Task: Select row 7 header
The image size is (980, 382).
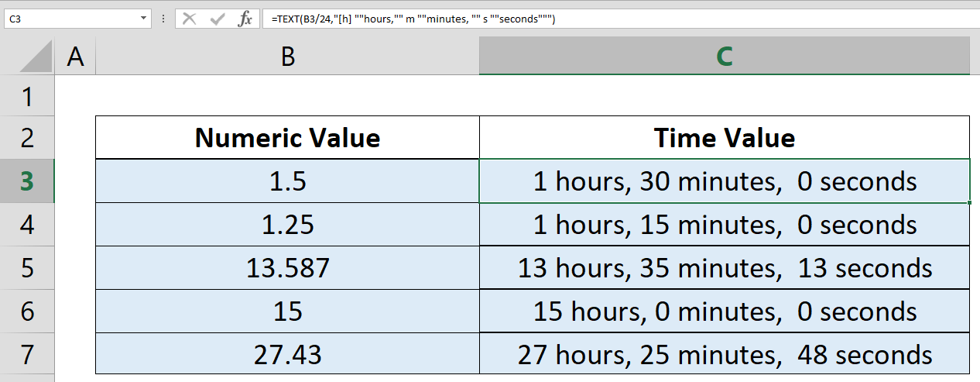Action: tap(27, 354)
